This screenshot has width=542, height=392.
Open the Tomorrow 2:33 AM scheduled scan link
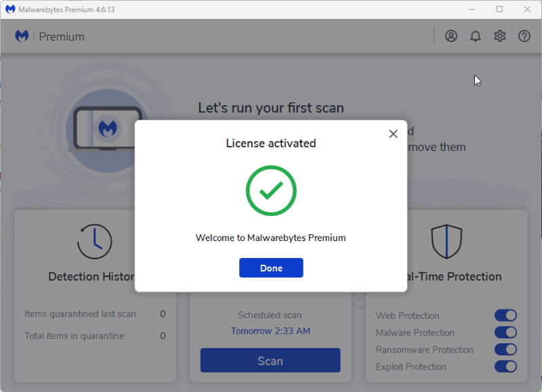[270, 331]
